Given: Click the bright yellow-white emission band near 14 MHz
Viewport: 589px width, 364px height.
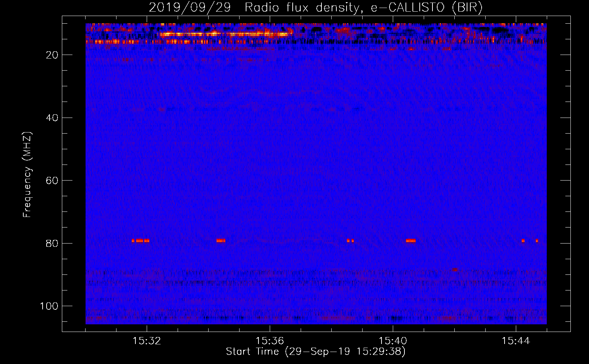Looking at the screenshot, I should (x=225, y=34).
